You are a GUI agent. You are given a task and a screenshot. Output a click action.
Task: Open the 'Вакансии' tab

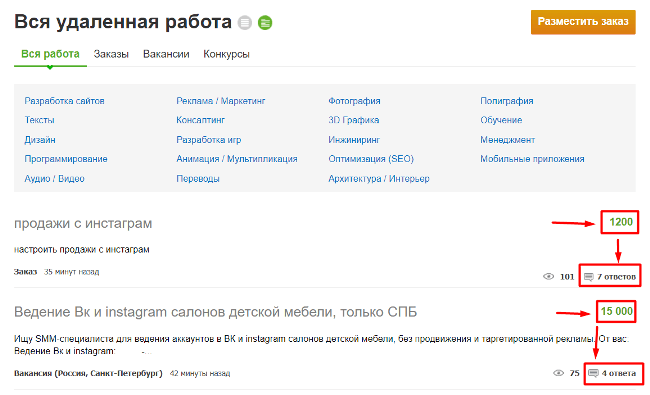(x=166, y=54)
